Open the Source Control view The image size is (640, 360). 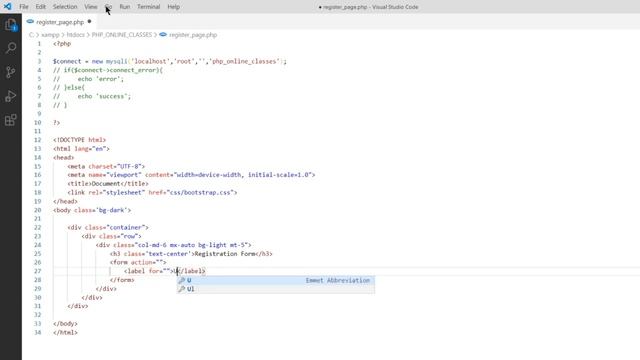coord(11,72)
